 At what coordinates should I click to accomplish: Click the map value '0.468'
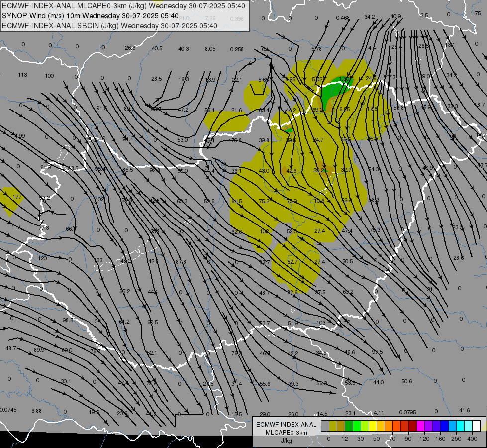point(343,18)
